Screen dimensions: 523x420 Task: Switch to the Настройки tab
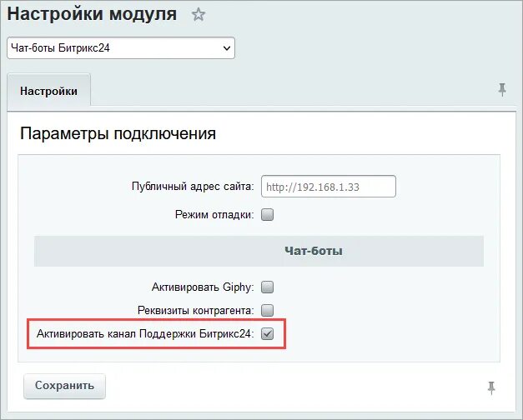click(48, 91)
